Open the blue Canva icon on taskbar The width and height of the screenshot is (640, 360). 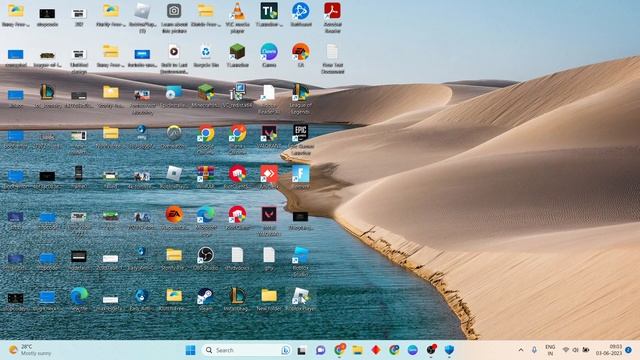413,350
